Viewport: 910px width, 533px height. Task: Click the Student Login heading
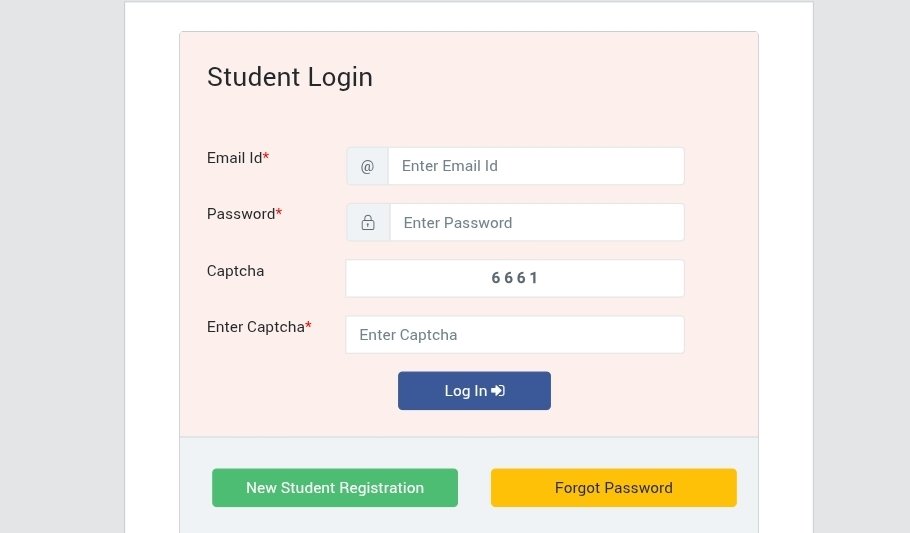pyautogui.click(x=290, y=77)
